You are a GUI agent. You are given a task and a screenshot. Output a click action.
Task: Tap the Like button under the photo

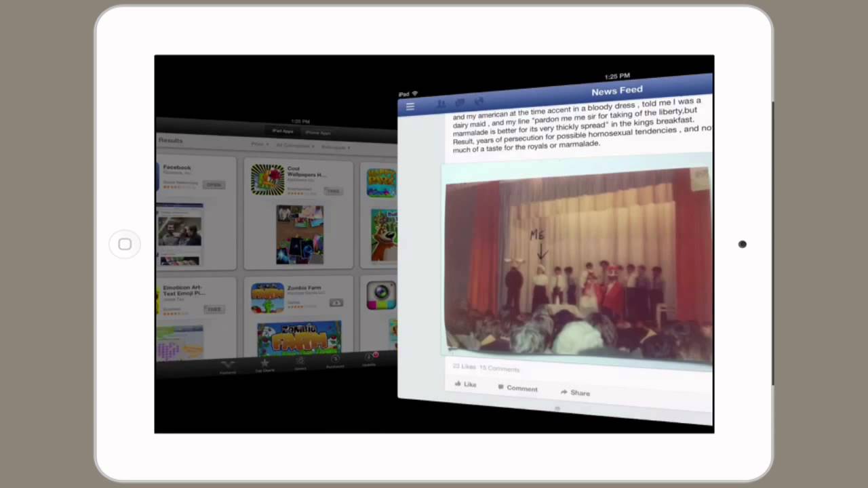click(x=466, y=384)
